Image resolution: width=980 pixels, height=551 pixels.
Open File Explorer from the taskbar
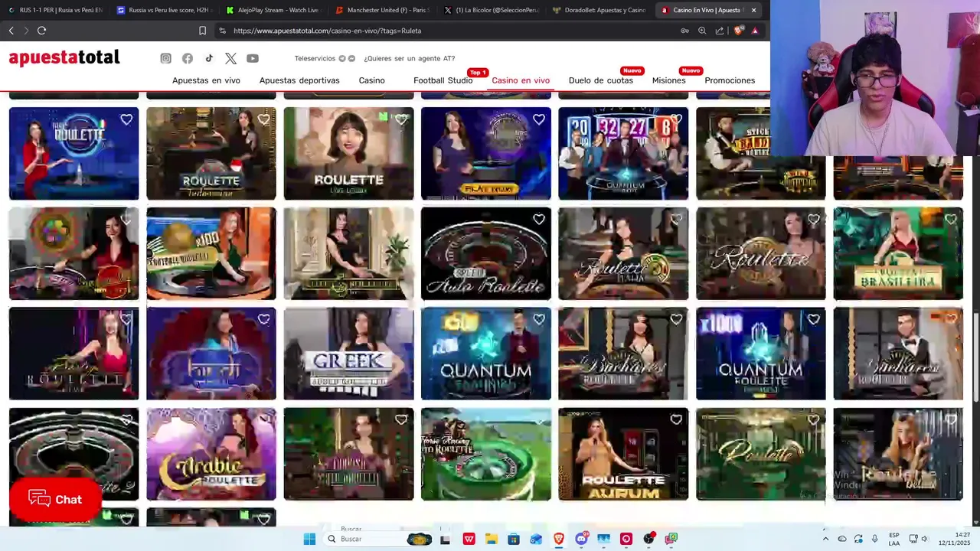point(491,539)
